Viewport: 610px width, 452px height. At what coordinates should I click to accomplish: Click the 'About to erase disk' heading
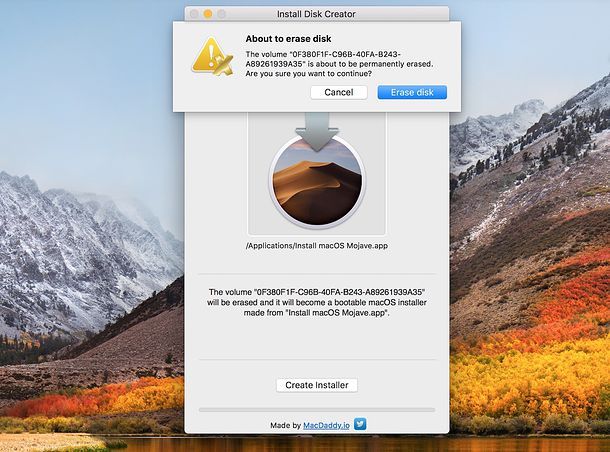(288, 39)
